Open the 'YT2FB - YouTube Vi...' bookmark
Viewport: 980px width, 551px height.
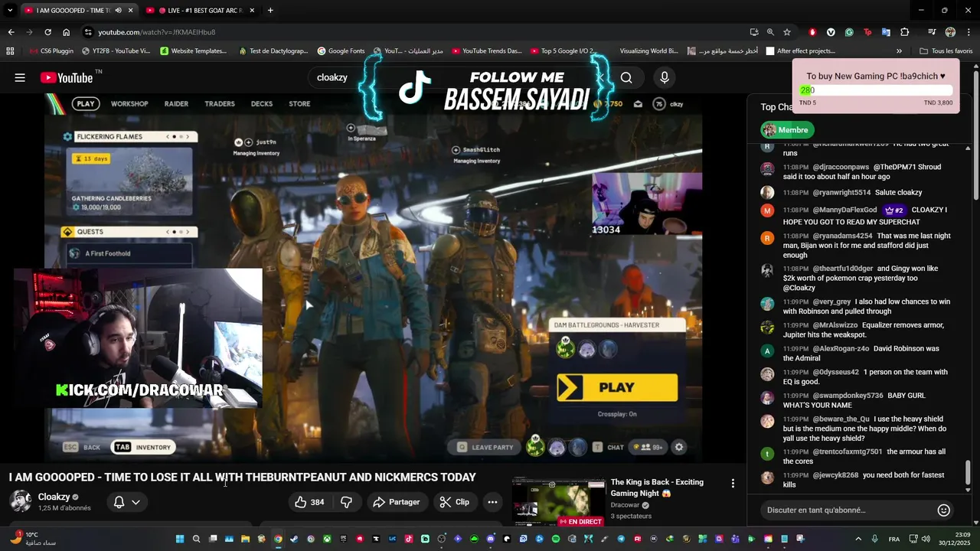tap(115, 51)
